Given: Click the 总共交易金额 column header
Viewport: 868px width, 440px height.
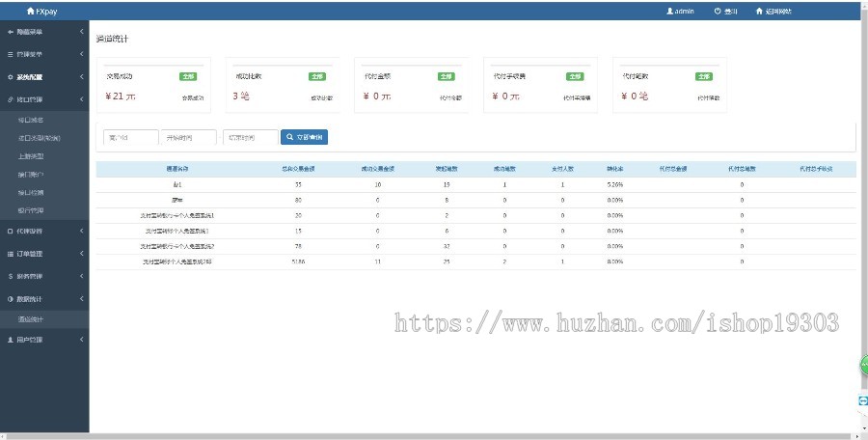Looking at the screenshot, I should (298, 169).
